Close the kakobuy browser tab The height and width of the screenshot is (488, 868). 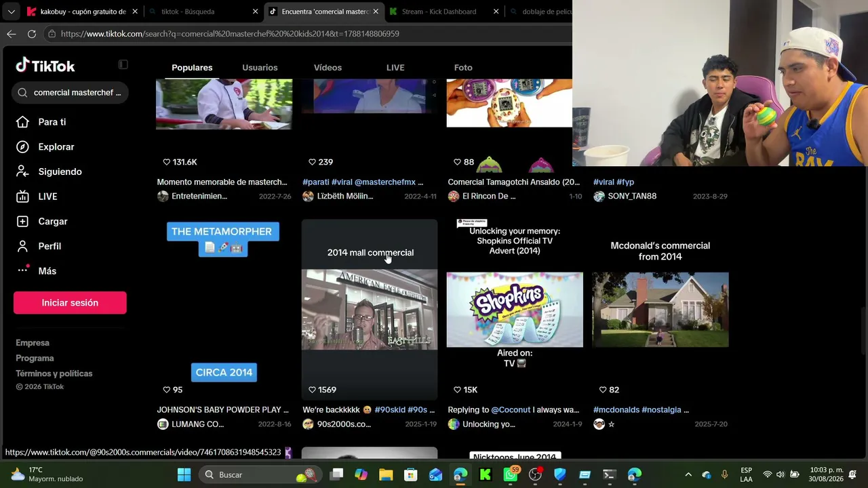(x=134, y=12)
